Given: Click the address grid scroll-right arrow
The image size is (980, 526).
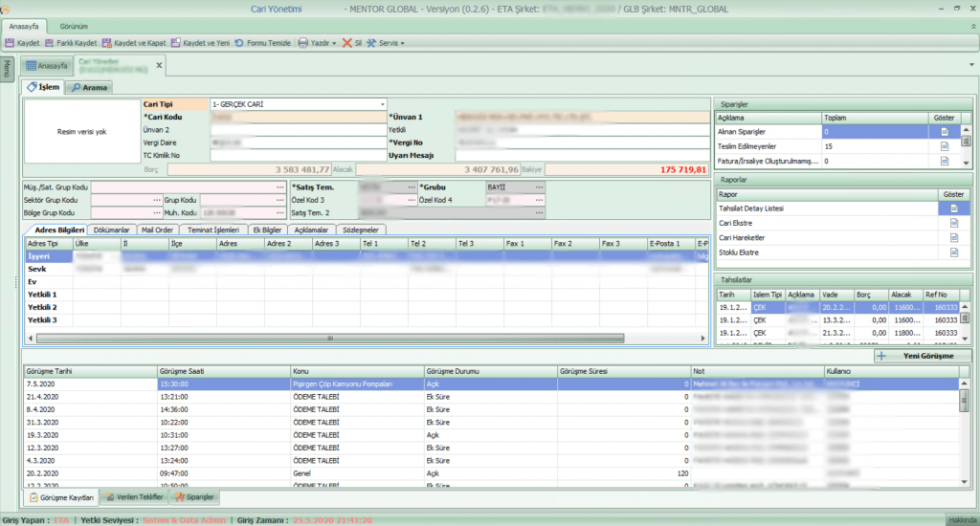Looking at the screenshot, I should click(x=703, y=339).
